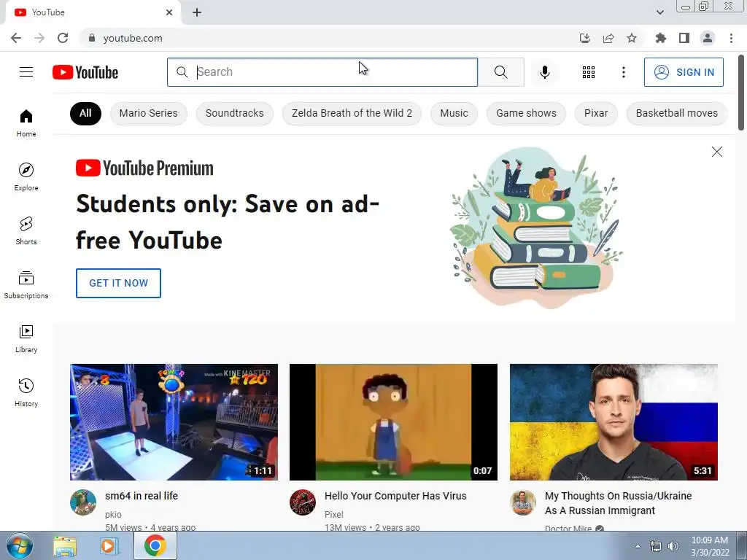Click the Pixel channel avatar
The image size is (747, 560).
(x=303, y=502)
